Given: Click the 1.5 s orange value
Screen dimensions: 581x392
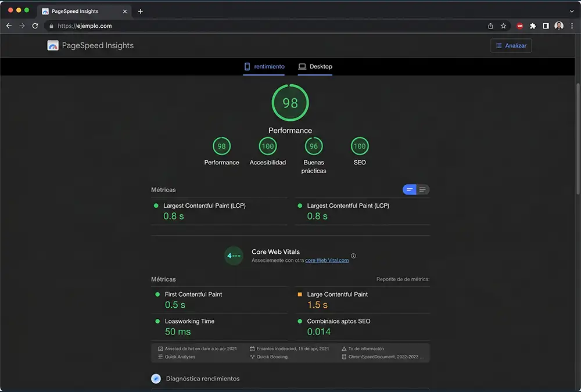Looking at the screenshot, I should (x=317, y=305).
